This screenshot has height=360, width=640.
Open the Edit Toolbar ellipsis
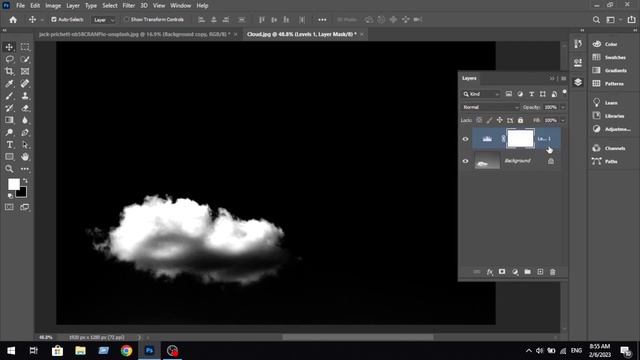(x=25, y=169)
